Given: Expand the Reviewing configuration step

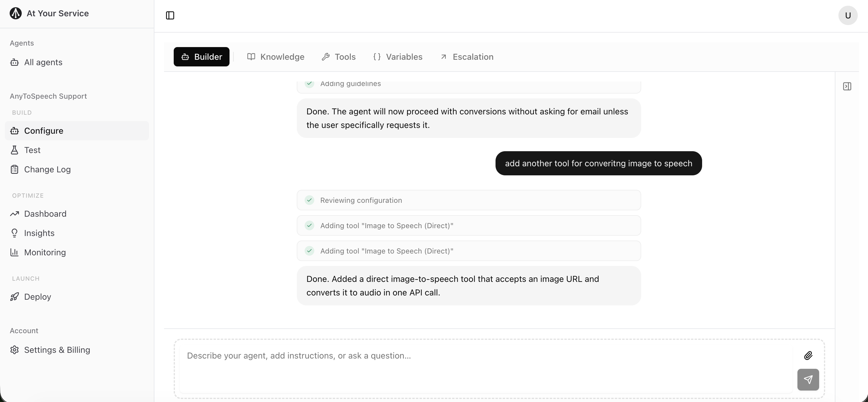Looking at the screenshot, I should (468, 200).
